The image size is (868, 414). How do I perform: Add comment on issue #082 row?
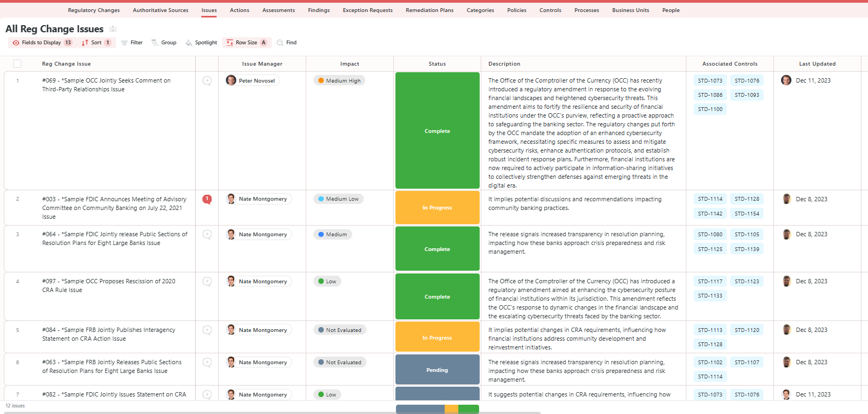pyautogui.click(x=207, y=394)
